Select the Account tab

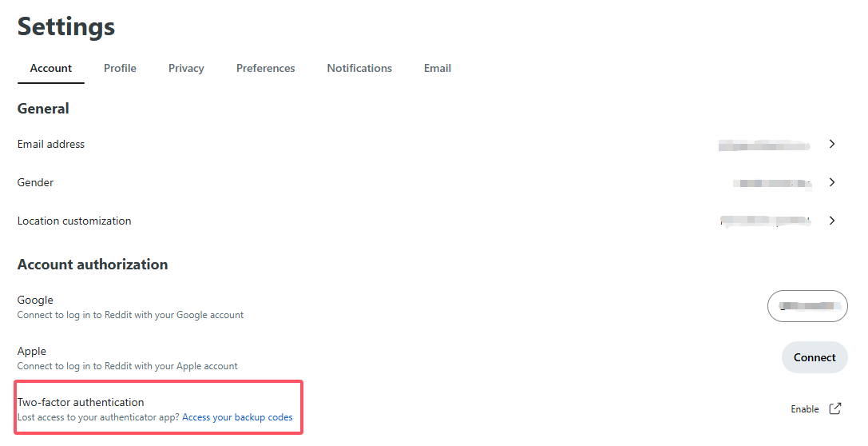pyautogui.click(x=51, y=68)
